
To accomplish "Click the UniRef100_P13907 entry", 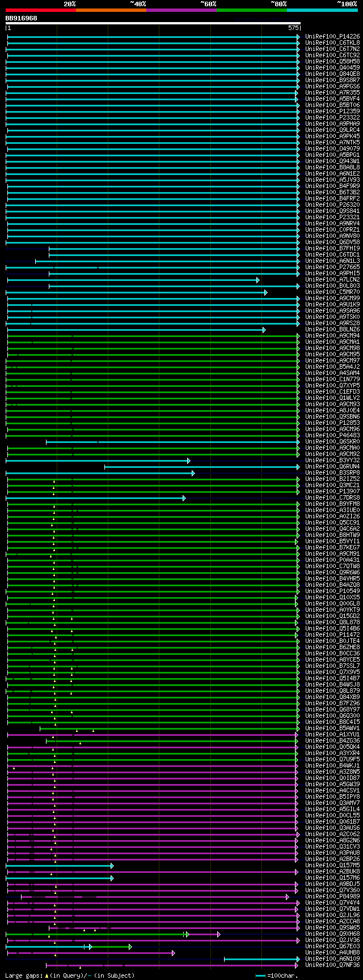I will 332,492.
